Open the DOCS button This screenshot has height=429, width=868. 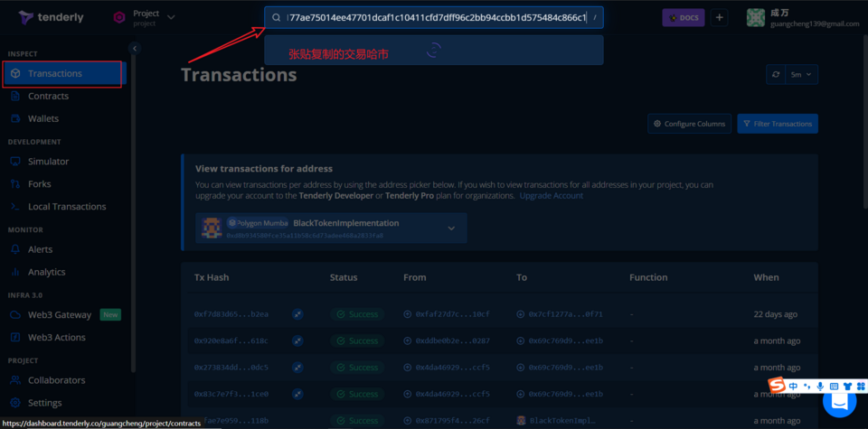[684, 18]
